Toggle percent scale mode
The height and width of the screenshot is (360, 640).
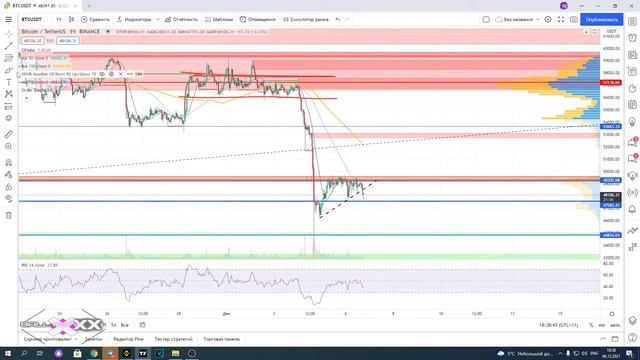(591, 325)
